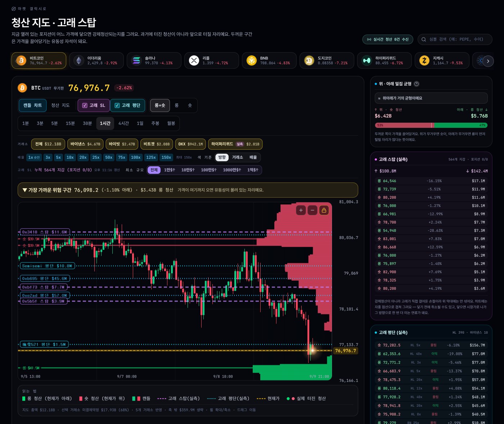Screen dimensions: 504x424
Task: Toggle the 바이낸스 $4.67B exchange filter
Action: pyautogui.click(x=85, y=144)
